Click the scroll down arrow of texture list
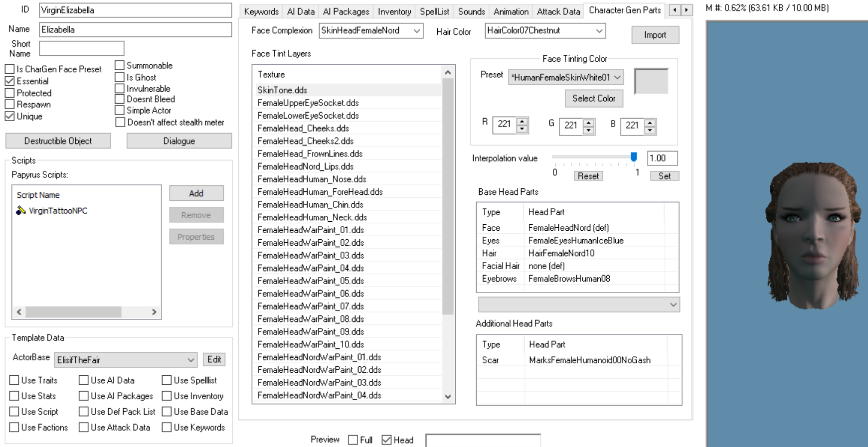Screen dimensions: 868x447 [x=448, y=397]
